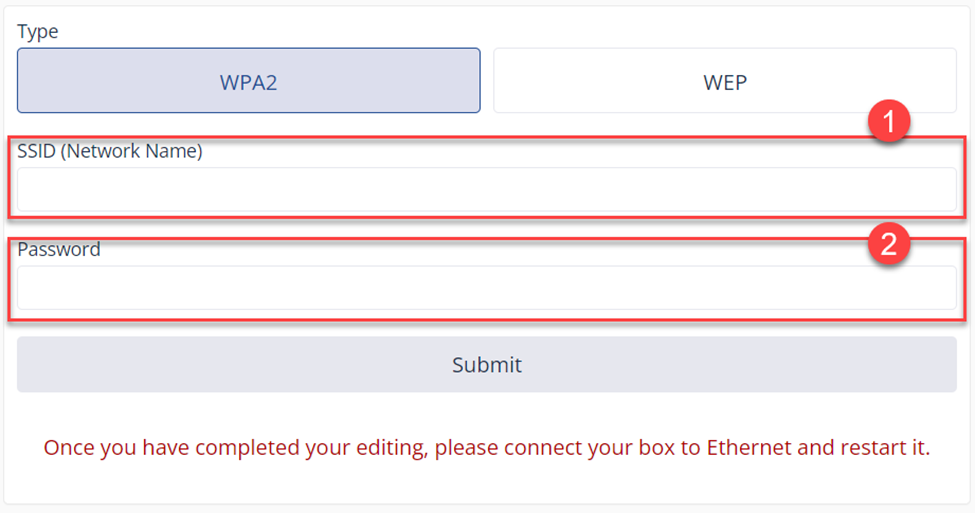This screenshot has height=513, width=975.
Task: Switch security type to WEP
Action: click(724, 81)
